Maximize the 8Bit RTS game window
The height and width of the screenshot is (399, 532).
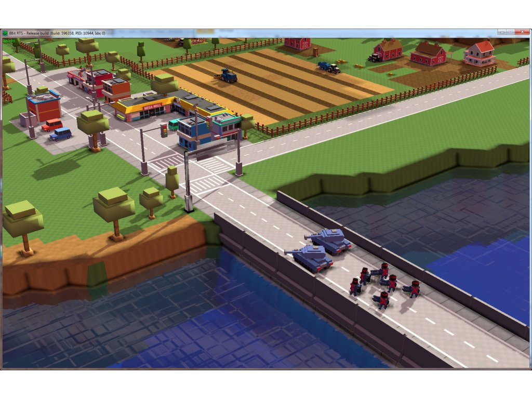point(511,32)
